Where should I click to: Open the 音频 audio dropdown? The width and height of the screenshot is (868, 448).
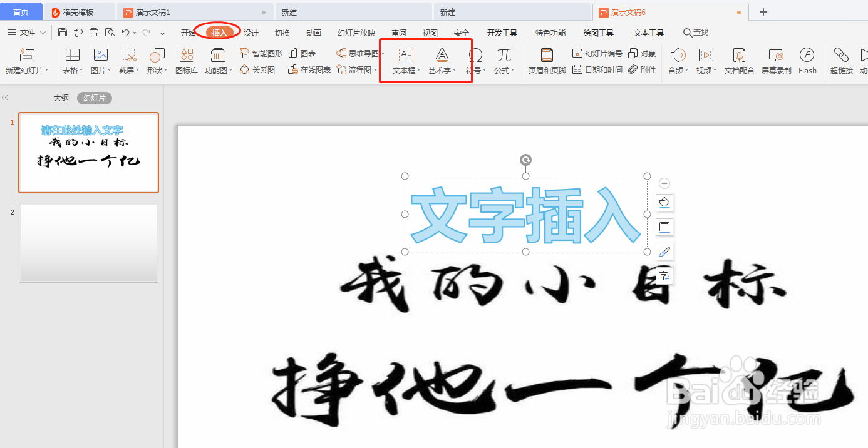678,61
